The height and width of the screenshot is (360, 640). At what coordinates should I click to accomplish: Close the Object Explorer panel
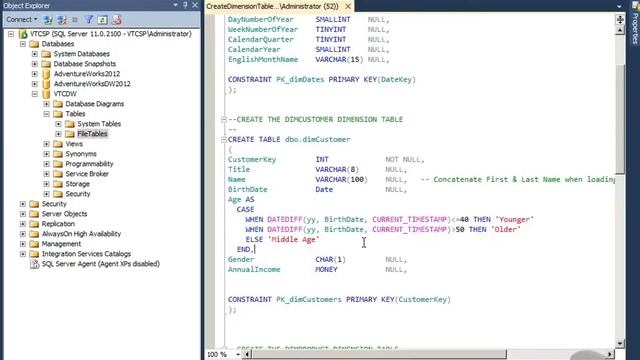pyautogui.click(x=195, y=5)
